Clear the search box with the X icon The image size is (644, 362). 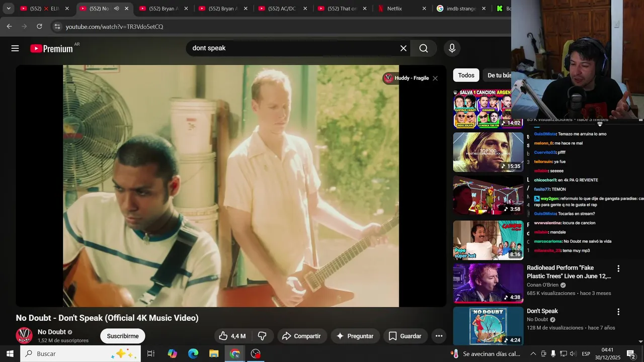pos(404,48)
